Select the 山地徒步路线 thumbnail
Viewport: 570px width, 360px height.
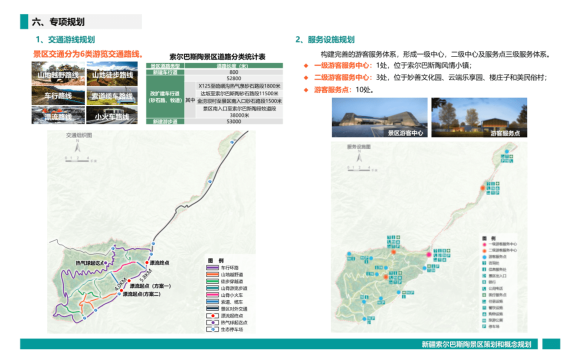click(112, 74)
